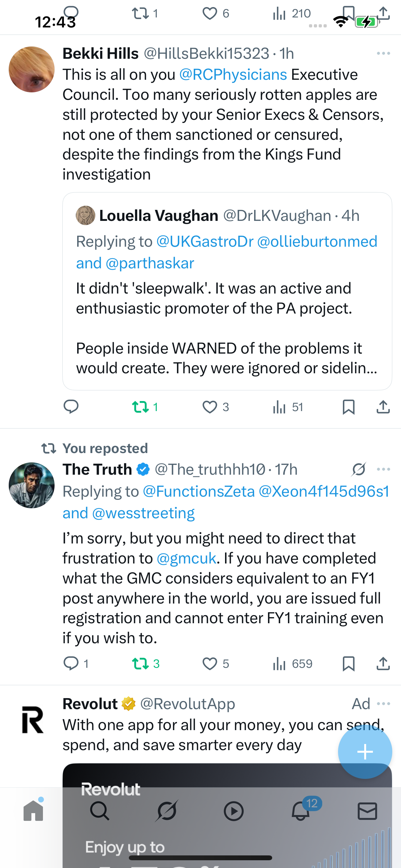Open Grok icon beside The Truth's post
Viewport: 401px width, 868px height.
(359, 469)
